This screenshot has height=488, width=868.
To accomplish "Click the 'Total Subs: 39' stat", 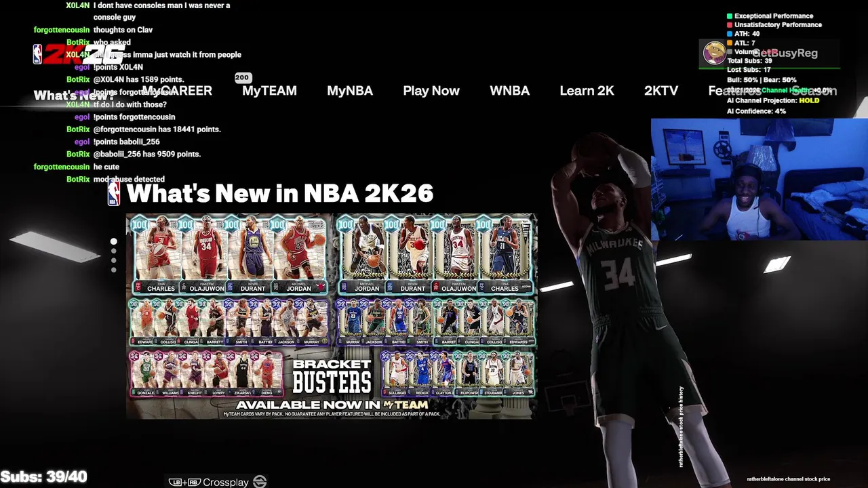I will (749, 60).
